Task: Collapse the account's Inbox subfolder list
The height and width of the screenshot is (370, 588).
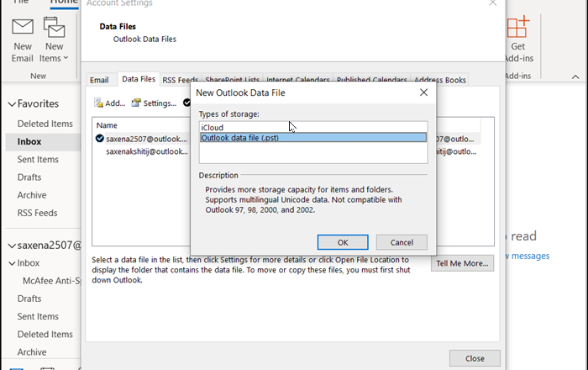Action: pos(12,263)
